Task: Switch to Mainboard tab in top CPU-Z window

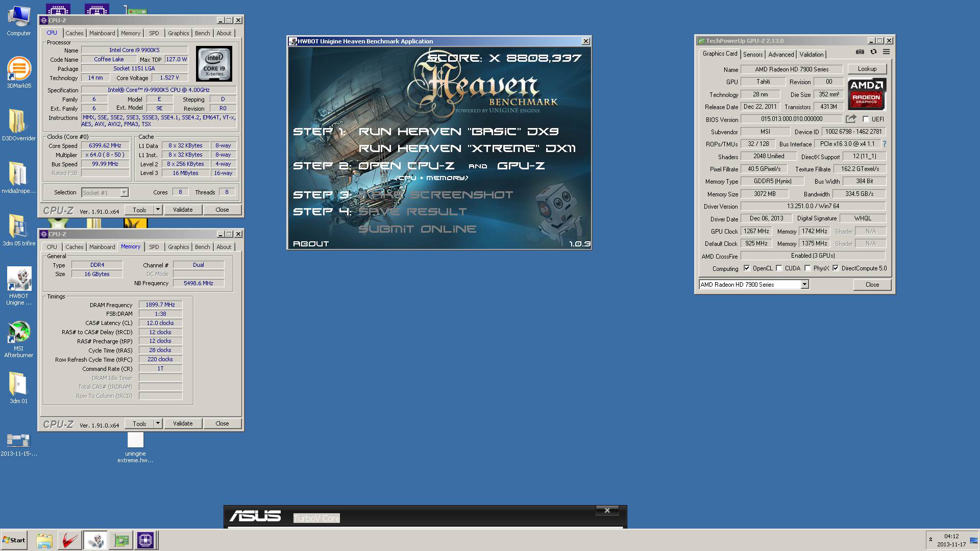Action: (102, 33)
